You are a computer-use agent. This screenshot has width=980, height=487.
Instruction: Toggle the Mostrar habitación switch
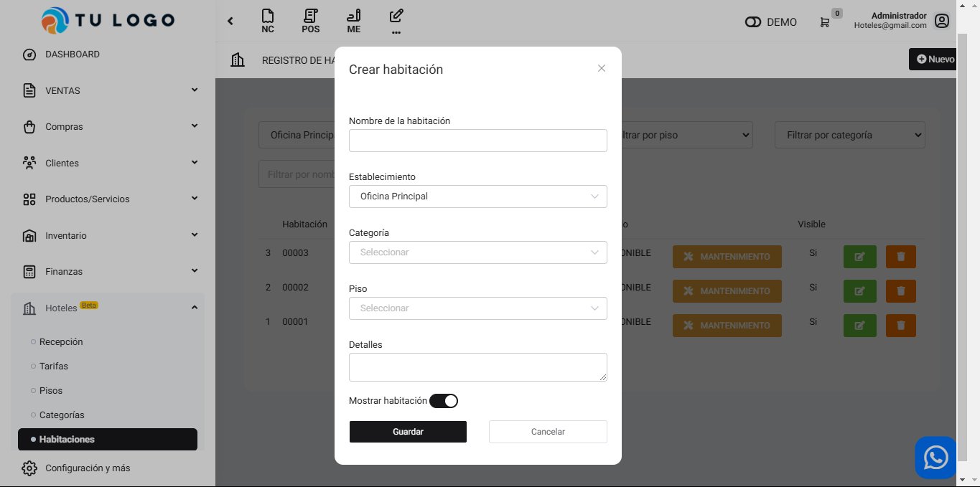444,401
